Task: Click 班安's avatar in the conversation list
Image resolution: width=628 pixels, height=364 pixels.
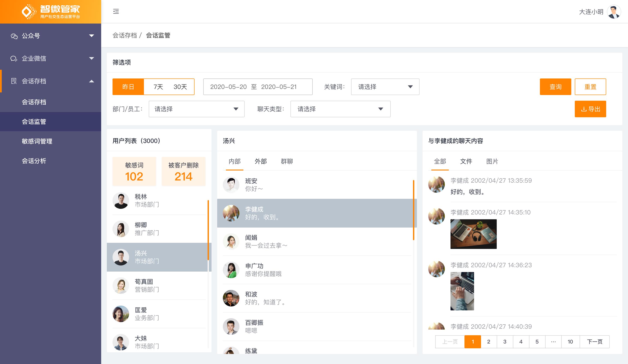Action: [231, 185]
